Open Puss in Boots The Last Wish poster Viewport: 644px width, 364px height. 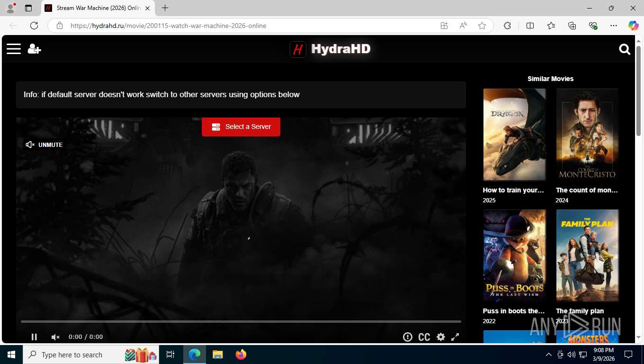514,255
